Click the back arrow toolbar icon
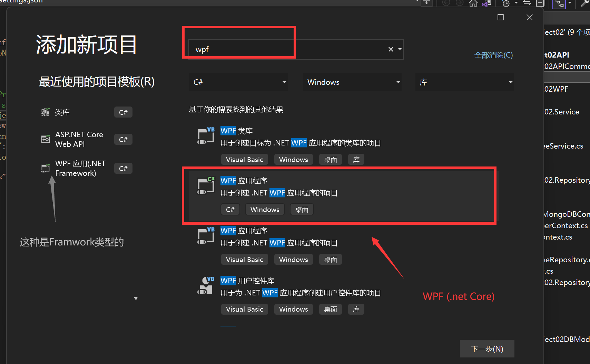Screen dimensions: 590x364 pos(446,3)
